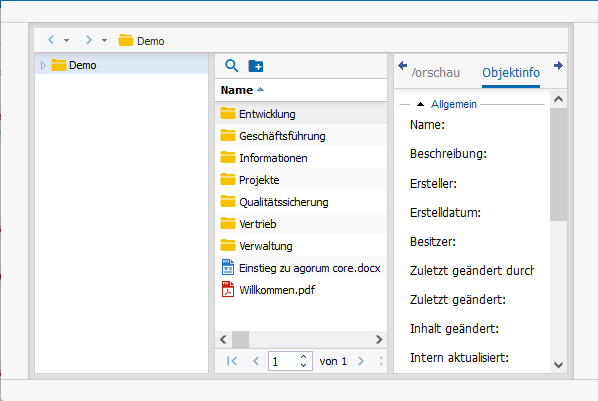
Task: Go forward with the navigation arrow
Action: (89, 40)
